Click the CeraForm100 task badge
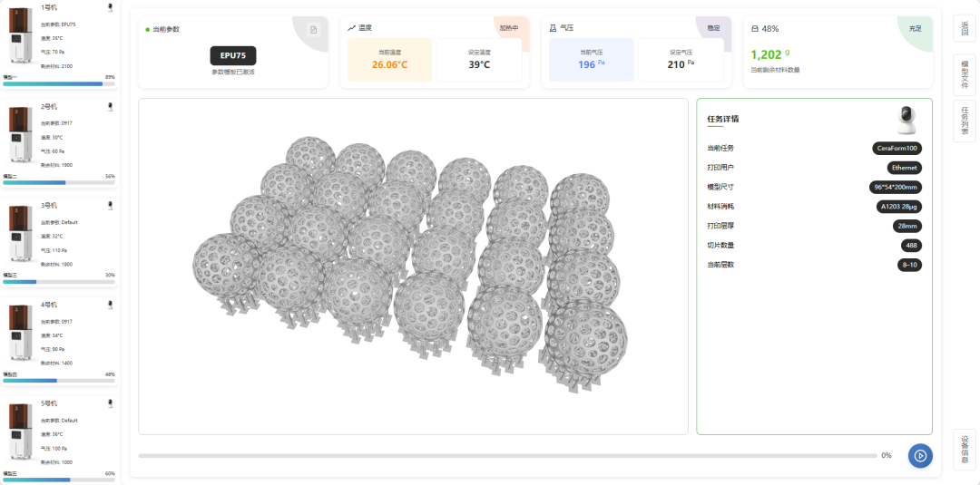980x485 pixels. click(897, 149)
